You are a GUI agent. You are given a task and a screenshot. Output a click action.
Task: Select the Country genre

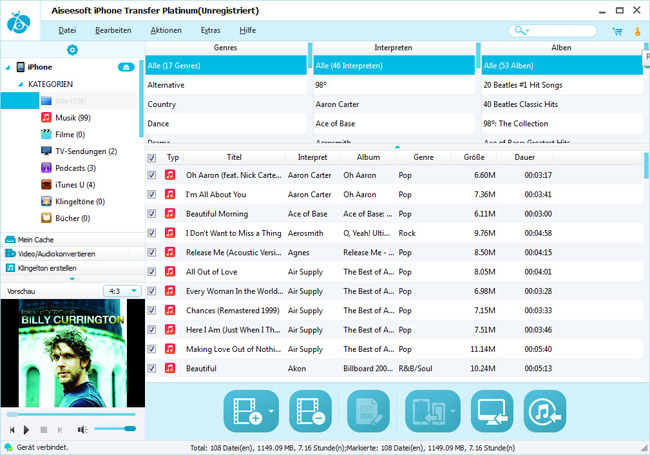pos(226,104)
